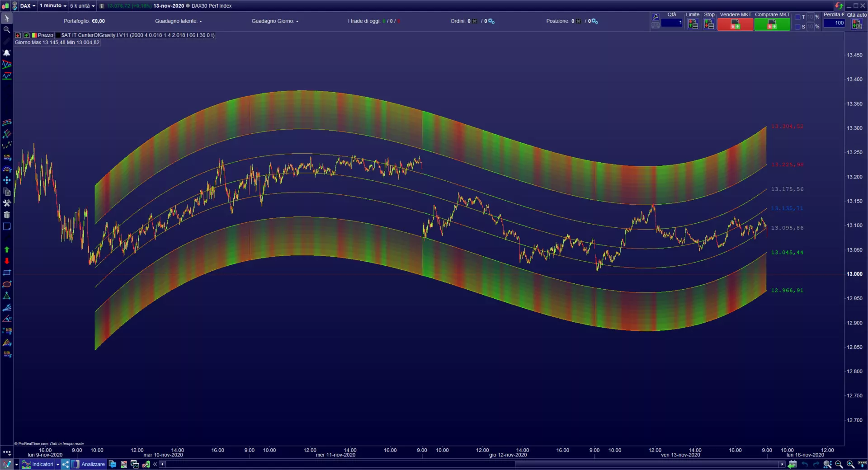Open the DAX instrument dropdown
Image resolution: width=868 pixels, height=470 pixels.
click(x=28, y=6)
